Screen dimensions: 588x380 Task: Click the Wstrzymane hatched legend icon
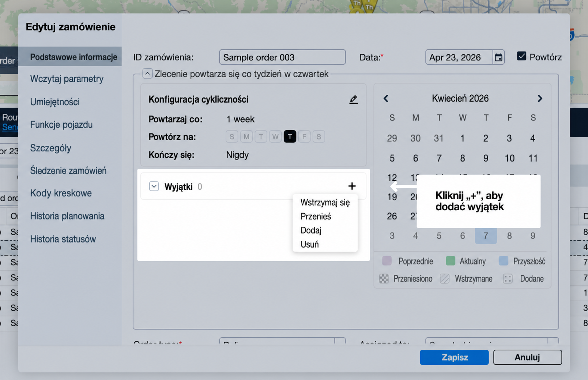[x=445, y=279]
